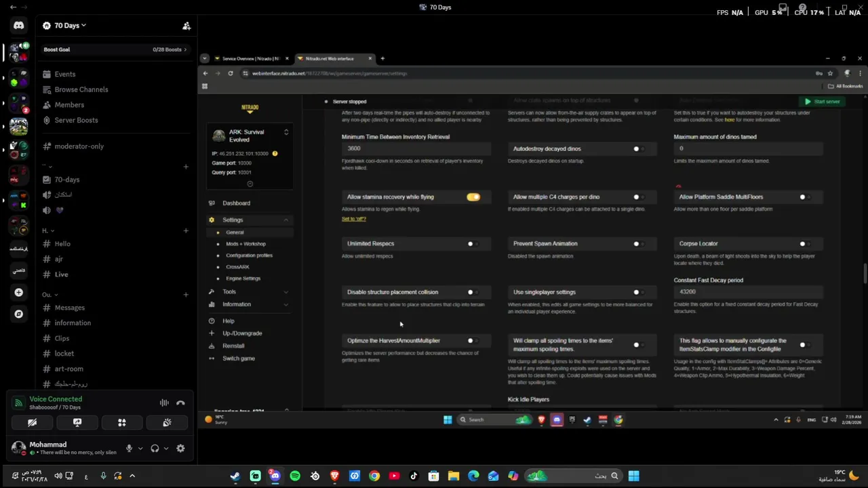Open the Events entry in Discord sidebar
Image resolution: width=868 pixels, height=488 pixels.
tap(65, 74)
